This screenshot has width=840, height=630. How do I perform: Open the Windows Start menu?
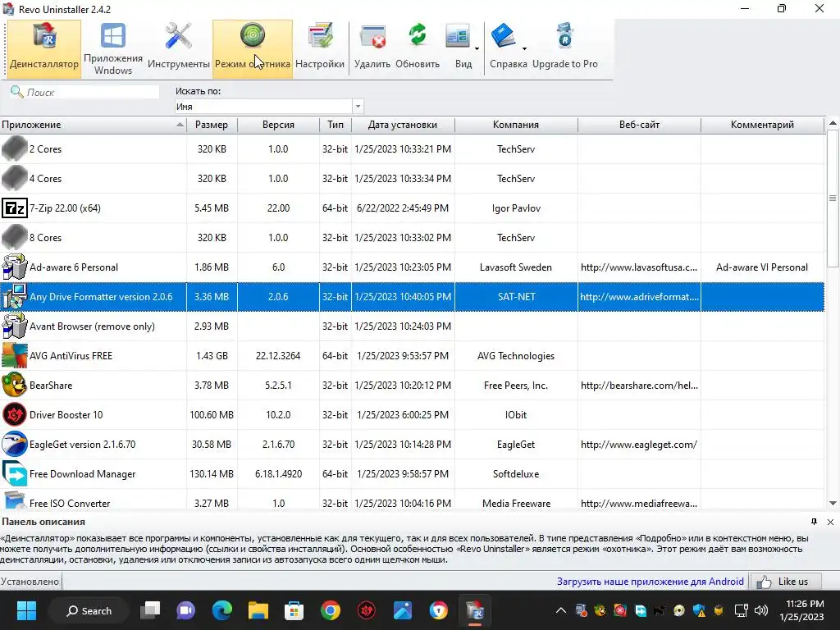[26, 610]
